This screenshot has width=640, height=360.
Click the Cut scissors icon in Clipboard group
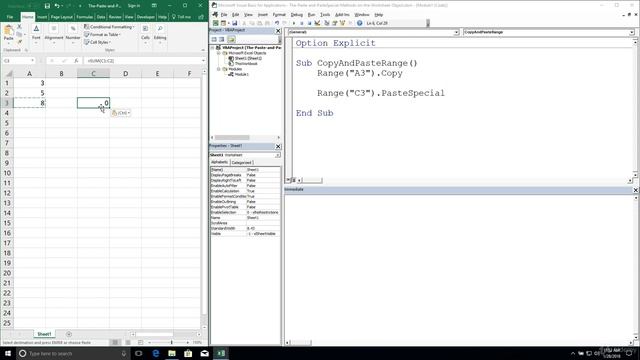pos(19,27)
